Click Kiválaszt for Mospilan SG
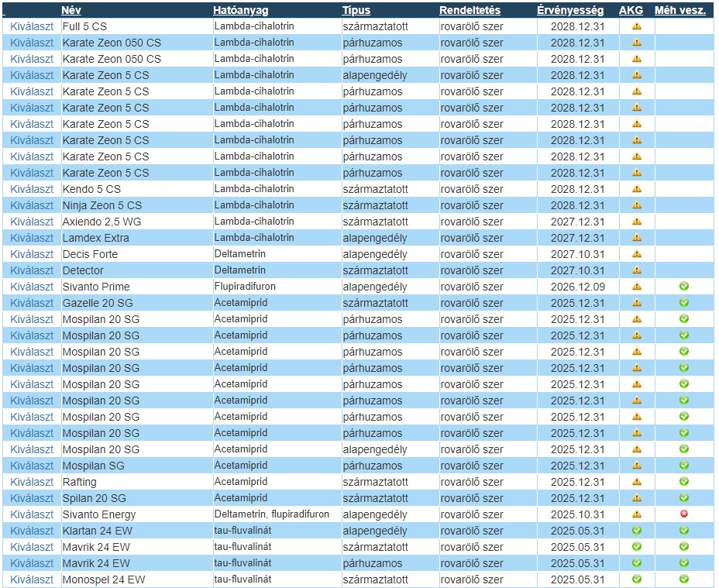Screen dimensions: 719x588 coord(32,466)
